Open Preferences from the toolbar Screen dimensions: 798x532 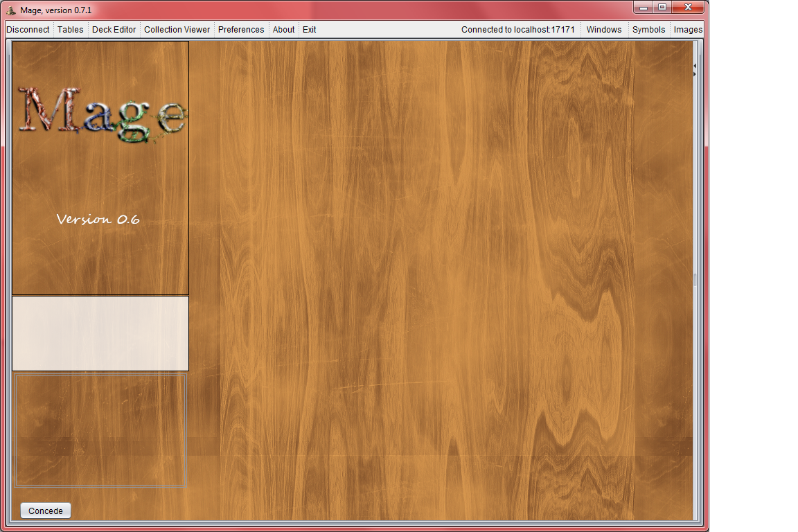click(240, 30)
